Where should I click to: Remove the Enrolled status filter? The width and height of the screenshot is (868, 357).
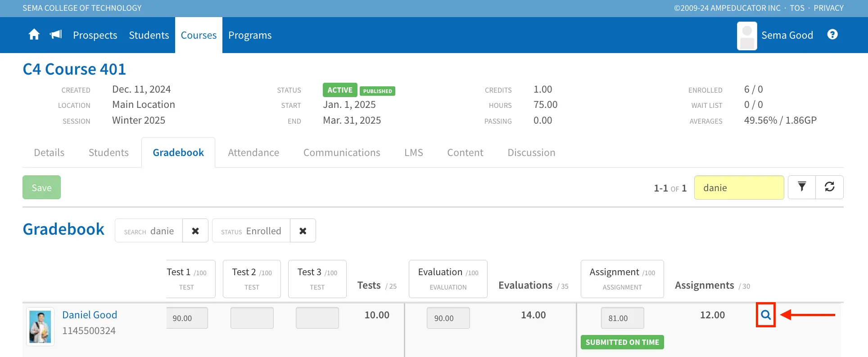click(x=303, y=231)
